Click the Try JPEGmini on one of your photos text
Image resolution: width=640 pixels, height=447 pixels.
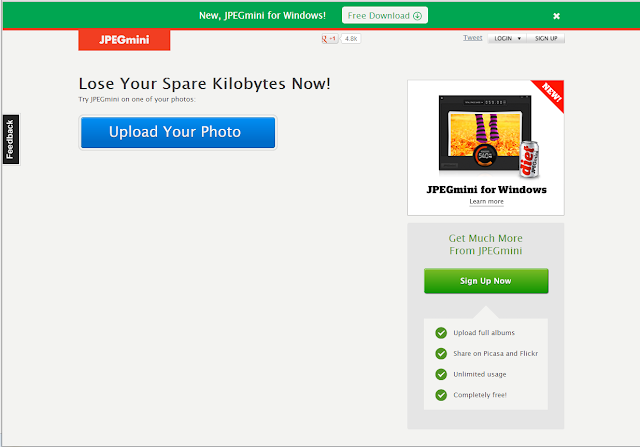pos(137,99)
